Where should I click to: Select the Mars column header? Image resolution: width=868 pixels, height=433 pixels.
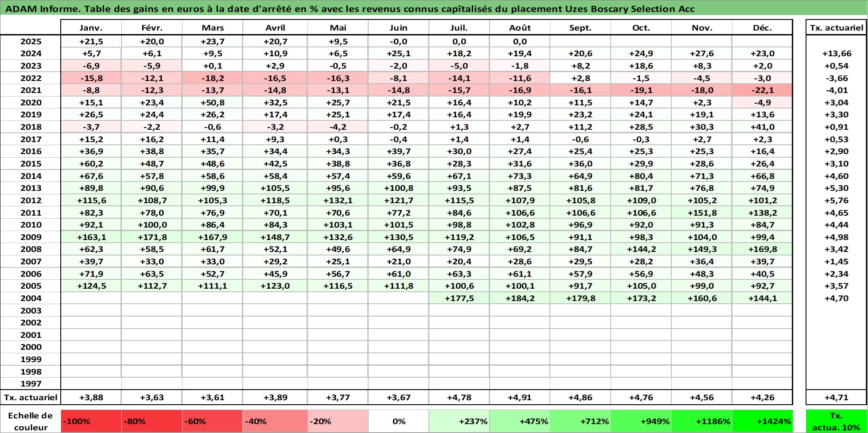pos(213,27)
